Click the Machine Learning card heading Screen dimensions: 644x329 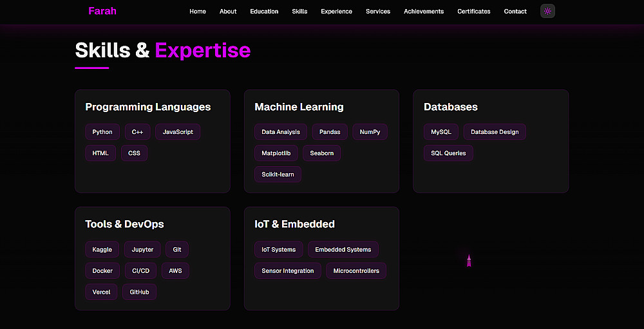[x=299, y=107]
